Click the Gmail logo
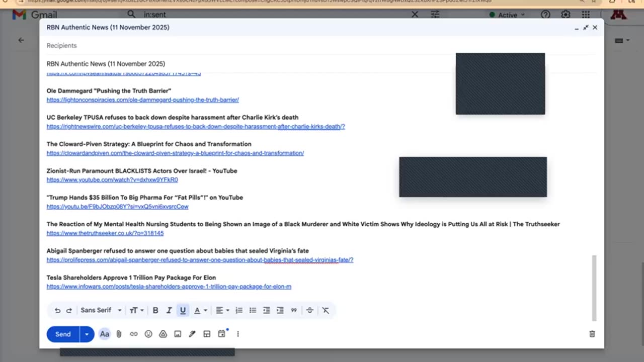Viewport: 644px width, 362px height. coord(35,15)
